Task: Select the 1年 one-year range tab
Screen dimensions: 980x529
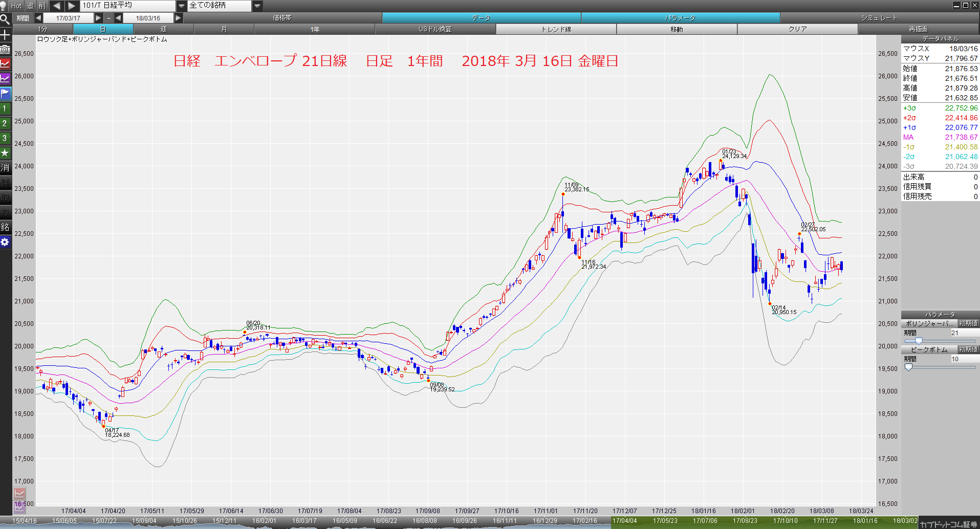Action: click(x=315, y=29)
